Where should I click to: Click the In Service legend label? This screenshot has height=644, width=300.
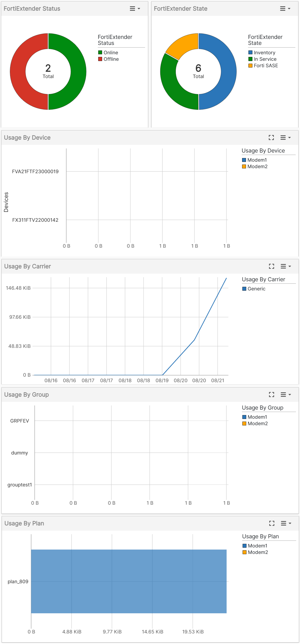click(265, 59)
